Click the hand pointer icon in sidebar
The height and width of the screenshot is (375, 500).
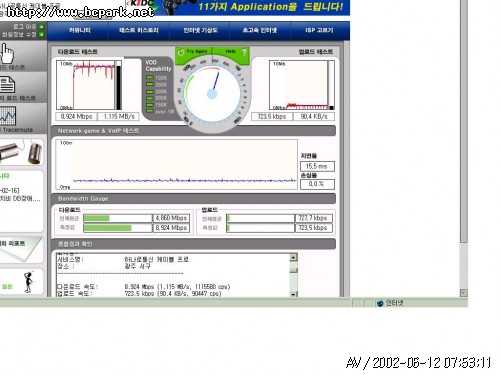(x=7, y=54)
